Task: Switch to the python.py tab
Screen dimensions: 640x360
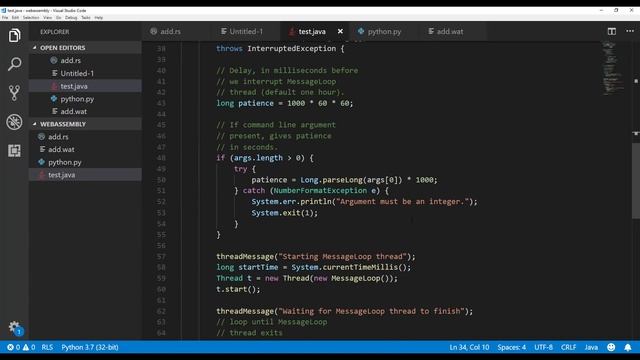Action: pyautogui.click(x=384, y=31)
